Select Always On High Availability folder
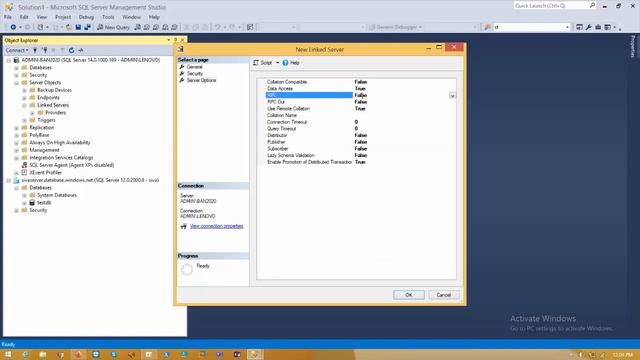This screenshot has height=360, width=640. point(60,142)
